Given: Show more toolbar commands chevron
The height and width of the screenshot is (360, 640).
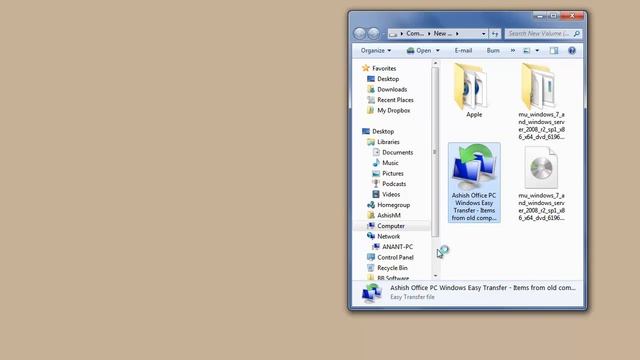Looking at the screenshot, I should (513, 50).
